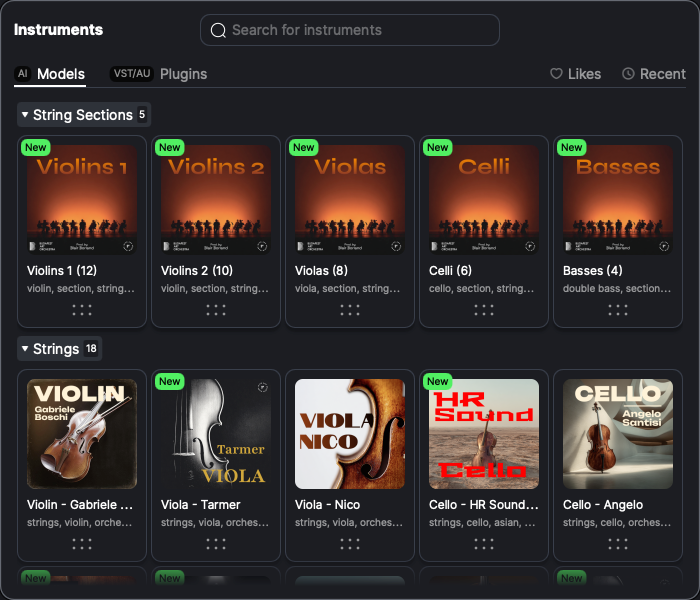Open the dots handle under Violins 1 (12)
700x600 pixels.
(82, 310)
